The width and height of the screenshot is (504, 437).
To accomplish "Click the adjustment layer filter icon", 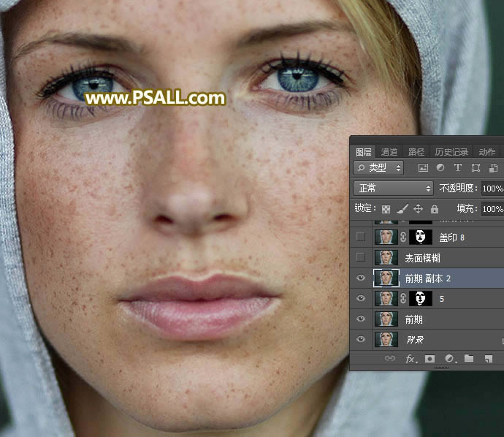I will coord(440,168).
